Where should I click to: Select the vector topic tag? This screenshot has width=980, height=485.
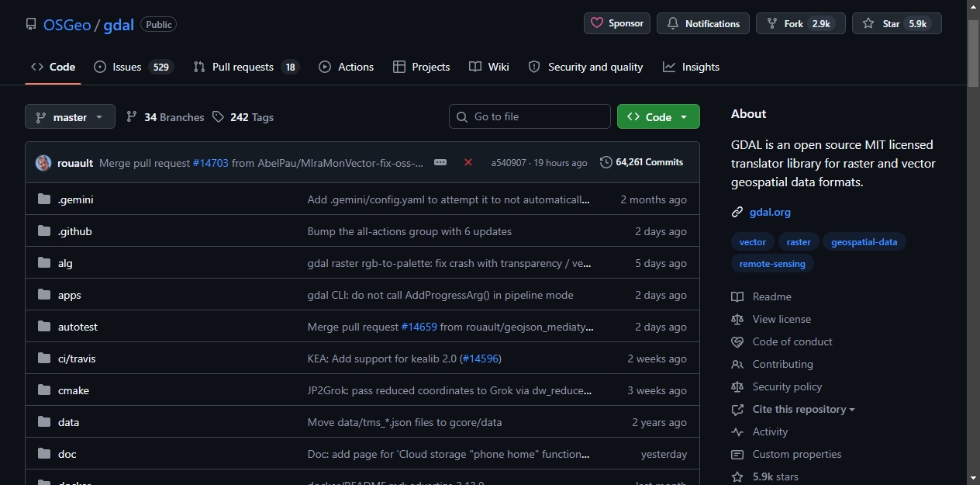point(752,242)
